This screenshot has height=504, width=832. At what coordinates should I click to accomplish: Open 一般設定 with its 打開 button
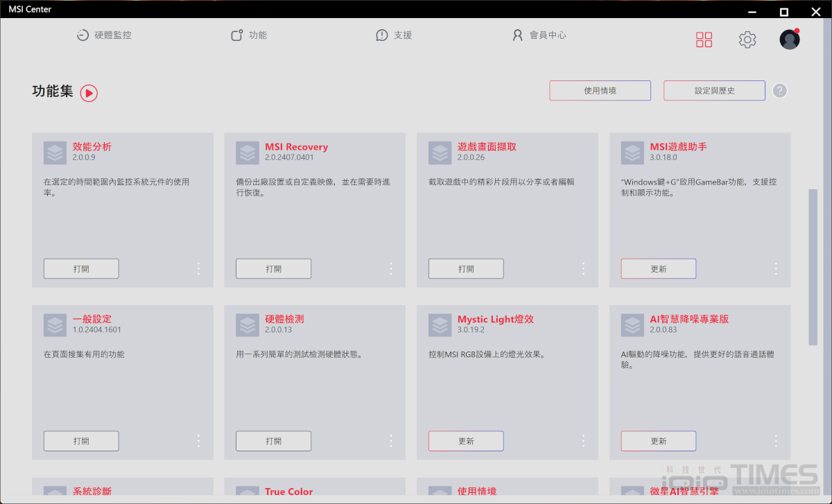[x=81, y=441]
